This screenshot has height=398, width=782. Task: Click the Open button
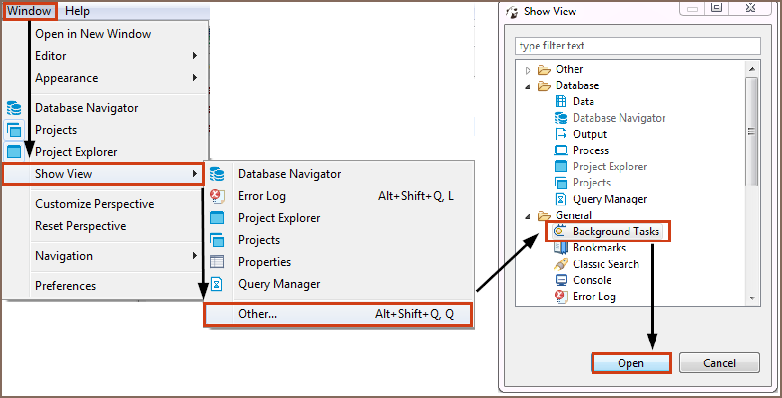click(631, 363)
